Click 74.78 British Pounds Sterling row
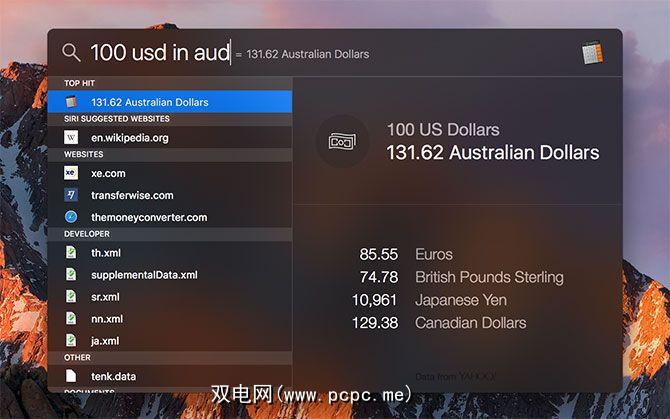This screenshot has height=419, width=670. coord(461,277)
